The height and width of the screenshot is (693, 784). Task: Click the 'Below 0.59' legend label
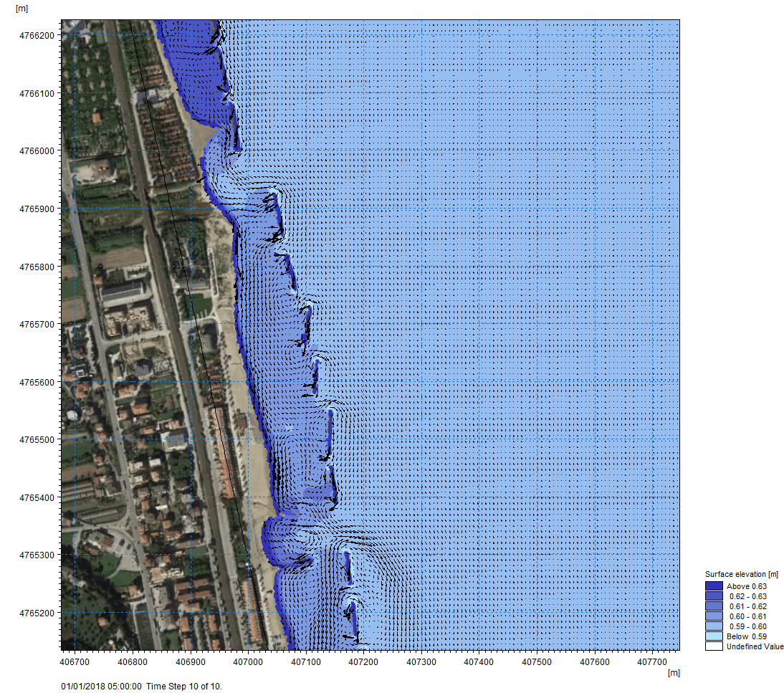[x=747, y=636]
